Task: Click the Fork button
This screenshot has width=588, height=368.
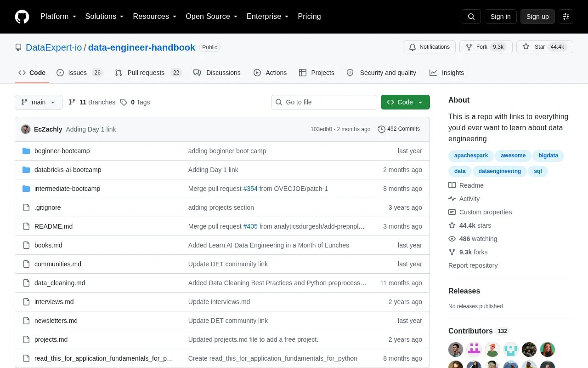Action: (x=486, y=47)
